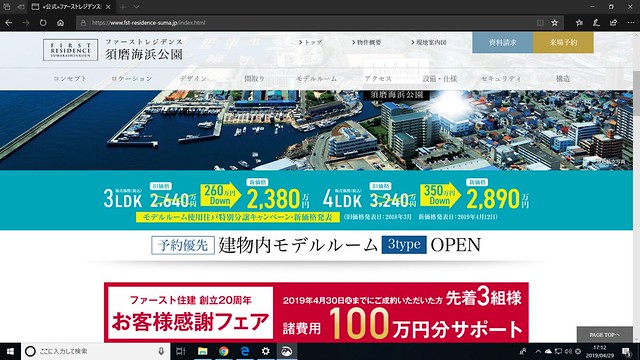Click the yellow campaign announcement strip
Screen dimensions: 640x360
(238, 217)
